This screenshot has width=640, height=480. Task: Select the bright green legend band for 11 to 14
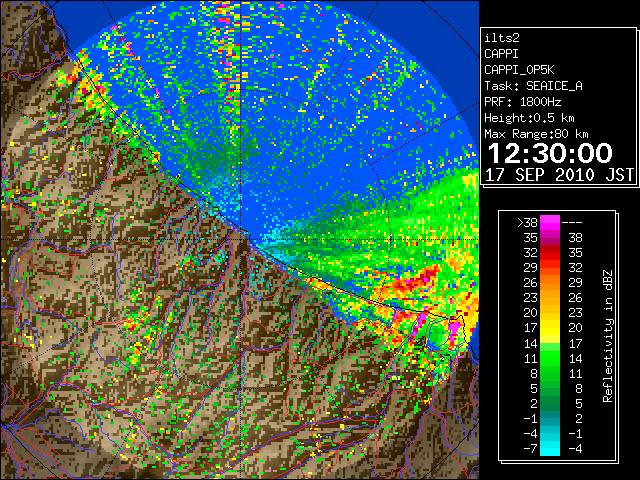550,358
